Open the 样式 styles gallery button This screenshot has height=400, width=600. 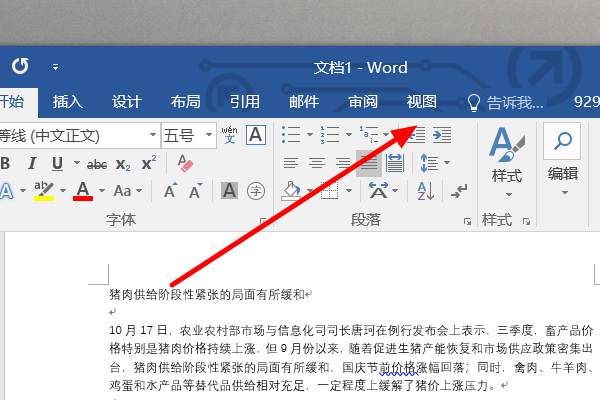click(x=507, y=163)
